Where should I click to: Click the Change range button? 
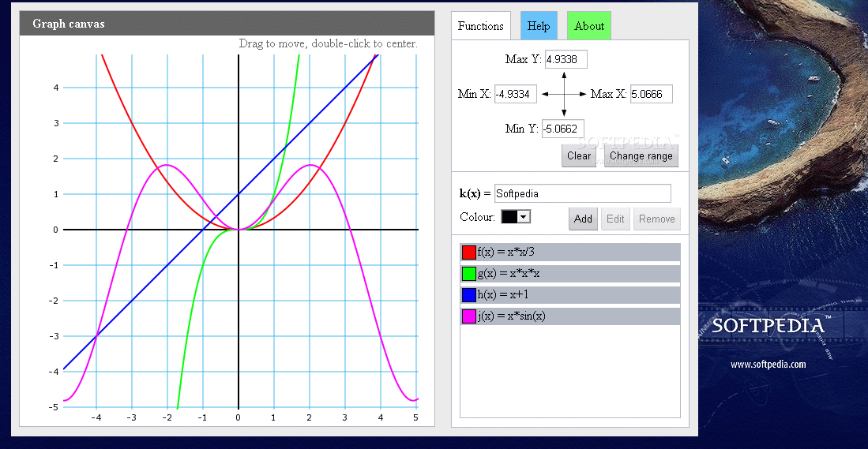click(x=641, y=156)
